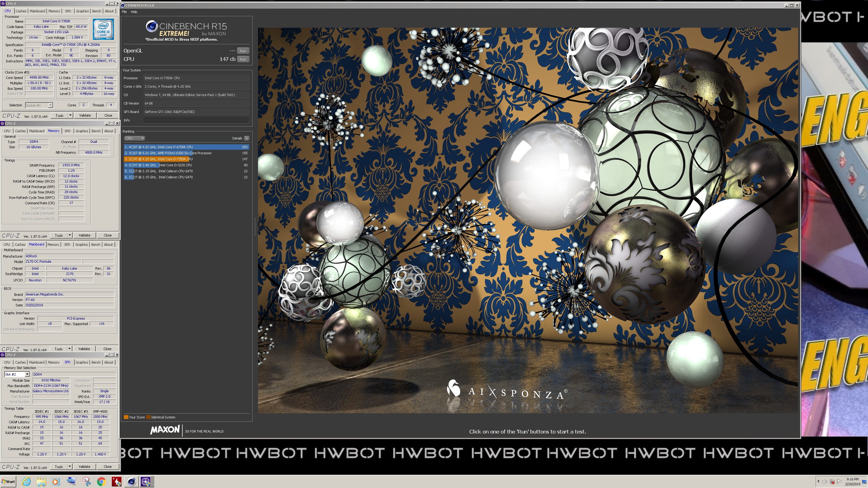Open Graphics tab in the CPU-Z Memory window
Screen dimensions: 868x488
(82, 131)
